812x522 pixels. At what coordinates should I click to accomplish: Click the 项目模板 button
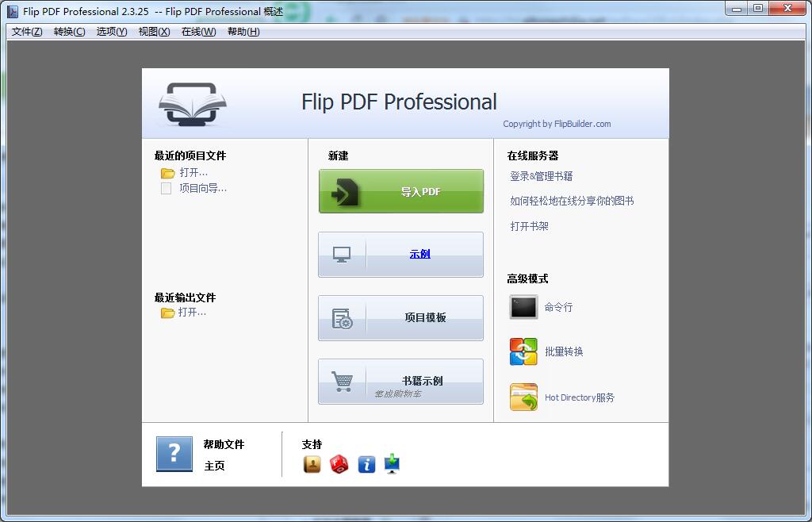coord(400,318)
